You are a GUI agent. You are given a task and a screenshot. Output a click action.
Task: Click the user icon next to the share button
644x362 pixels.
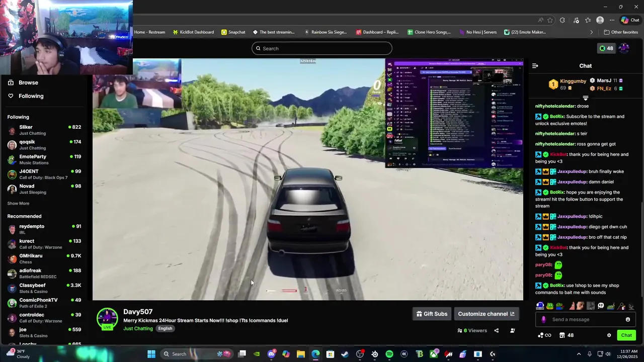[x=512, y=331]
